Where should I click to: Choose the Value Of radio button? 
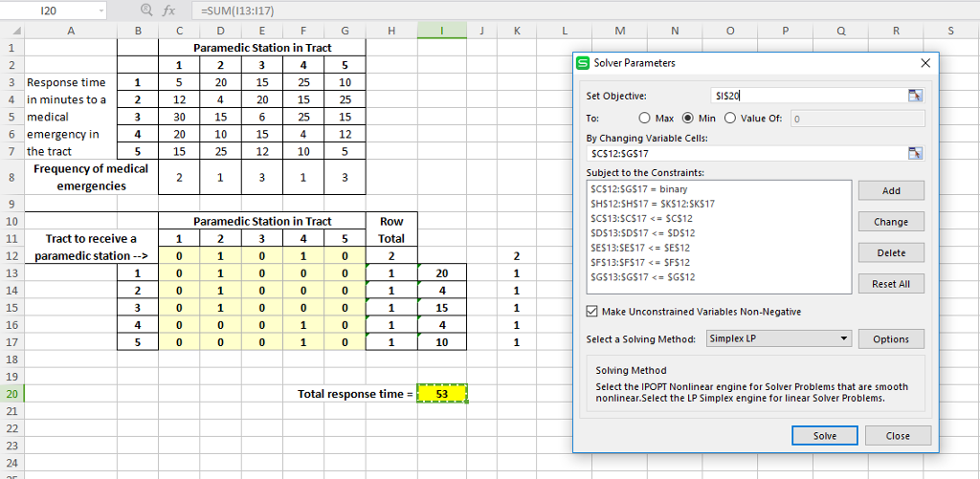(x=732, y=119)
